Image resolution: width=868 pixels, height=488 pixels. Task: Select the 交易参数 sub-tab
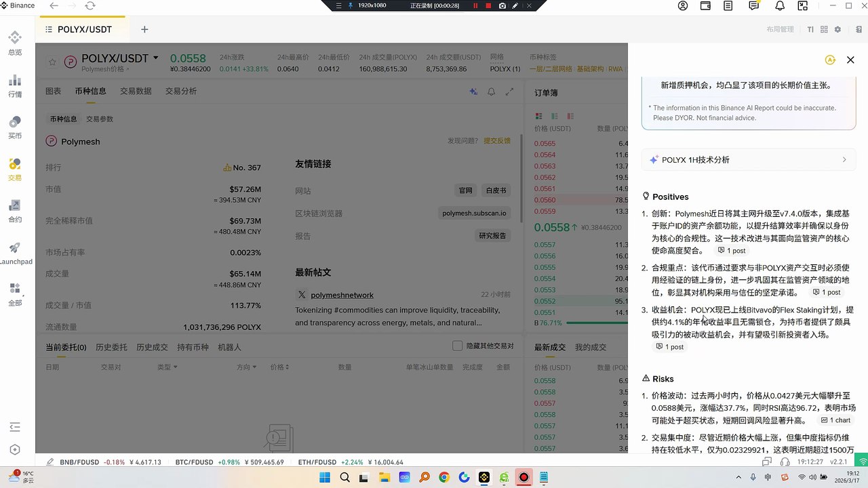(100, 119)
